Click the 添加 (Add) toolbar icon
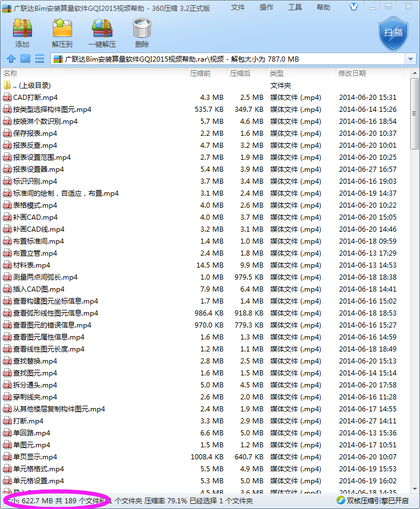420x509 pixels. pos(22,28)
